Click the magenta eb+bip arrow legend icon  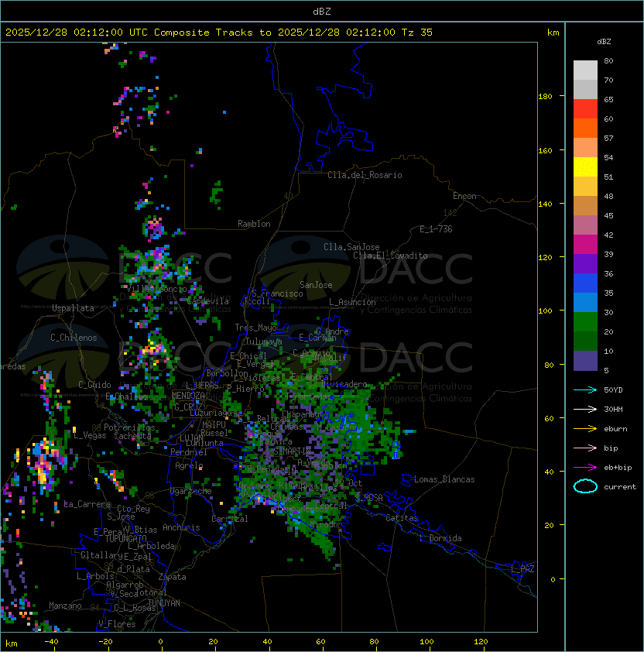[x=585, y=468]
